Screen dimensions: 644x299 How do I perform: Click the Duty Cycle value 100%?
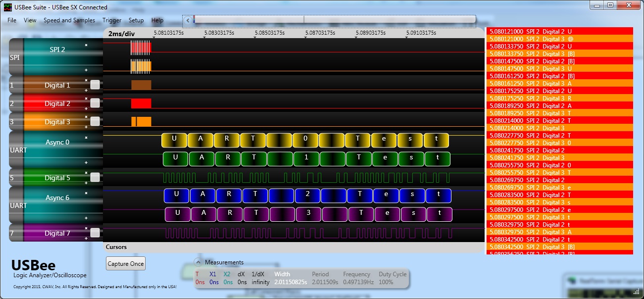pos(386,282)
